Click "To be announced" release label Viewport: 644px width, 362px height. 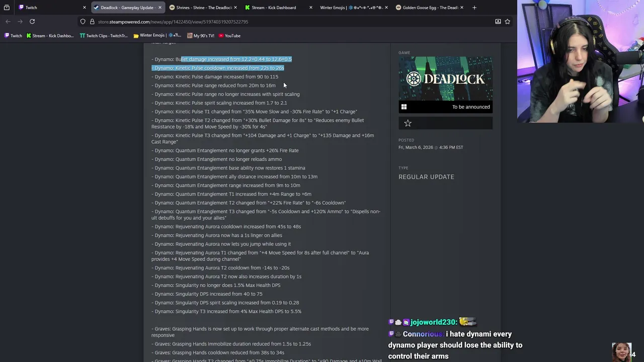[471, 107]
